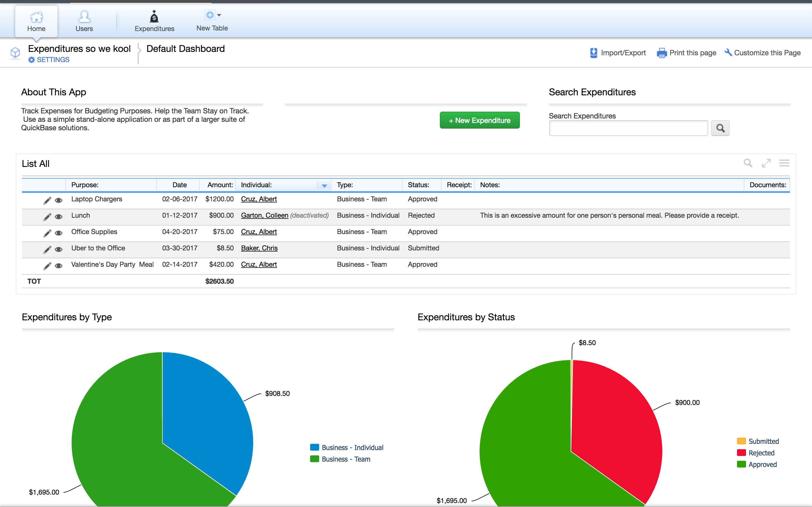812x507 pixels.
Task: Click the Type column header
Action: [x=345, y=185]
